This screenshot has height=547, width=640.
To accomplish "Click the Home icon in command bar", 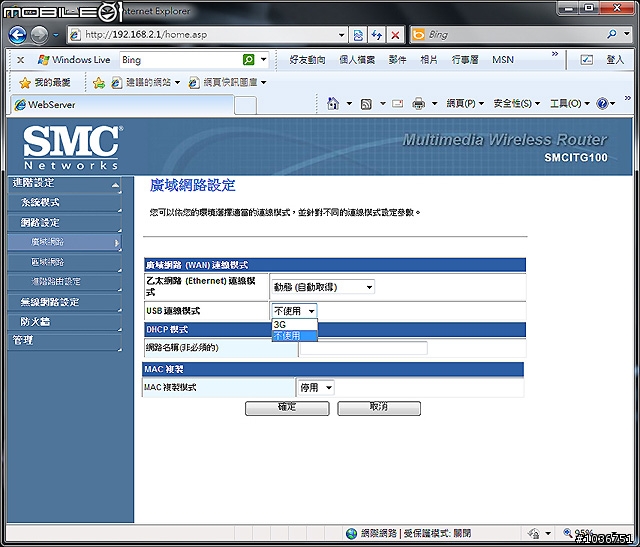I will (333, 104).
